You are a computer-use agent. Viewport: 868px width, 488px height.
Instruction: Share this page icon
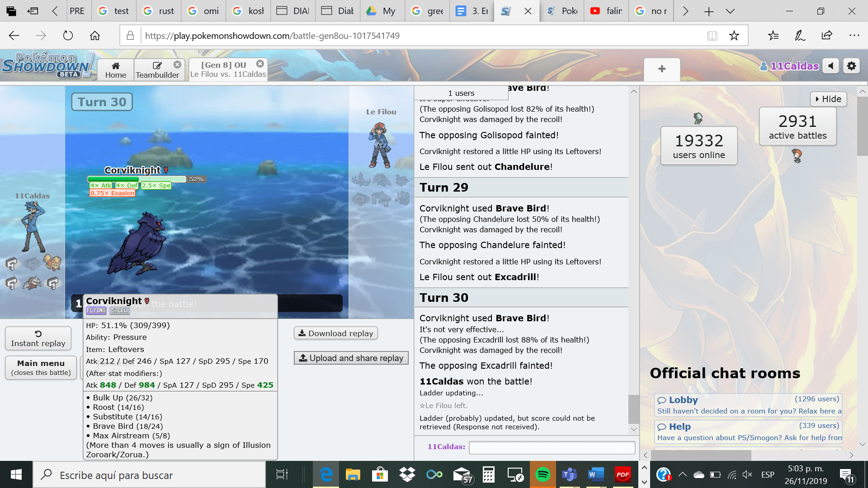pyautogui.click(x=827, y=36)
